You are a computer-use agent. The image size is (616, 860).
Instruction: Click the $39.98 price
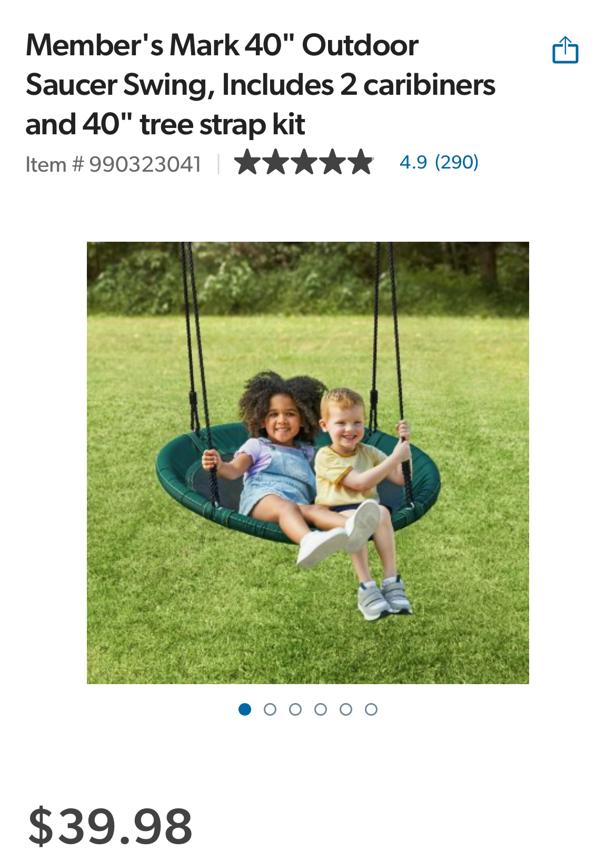click(x=111, y=827)
